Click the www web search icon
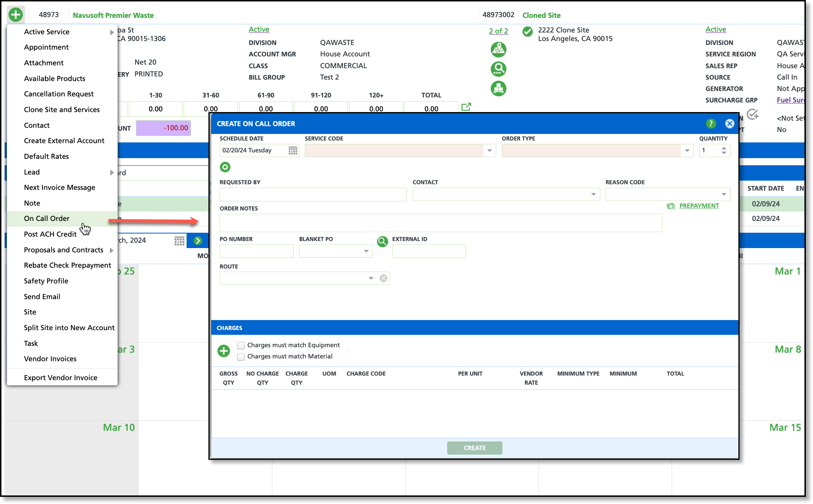 click(498, 69)
